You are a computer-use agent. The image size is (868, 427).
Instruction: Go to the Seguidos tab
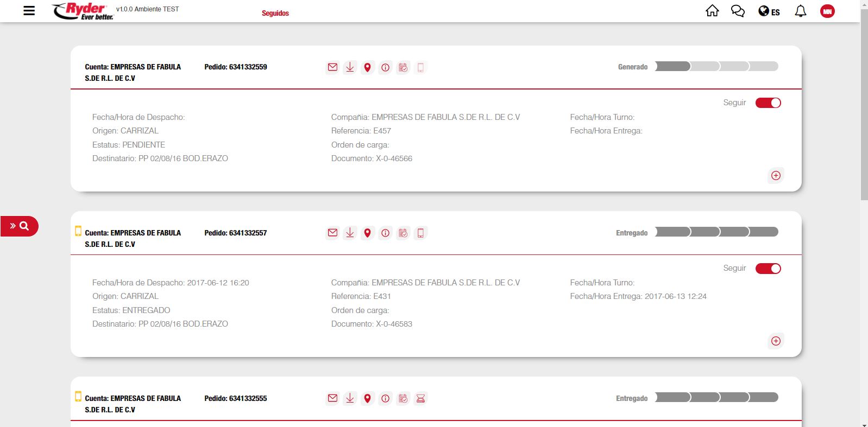click(x=275, y=13)
